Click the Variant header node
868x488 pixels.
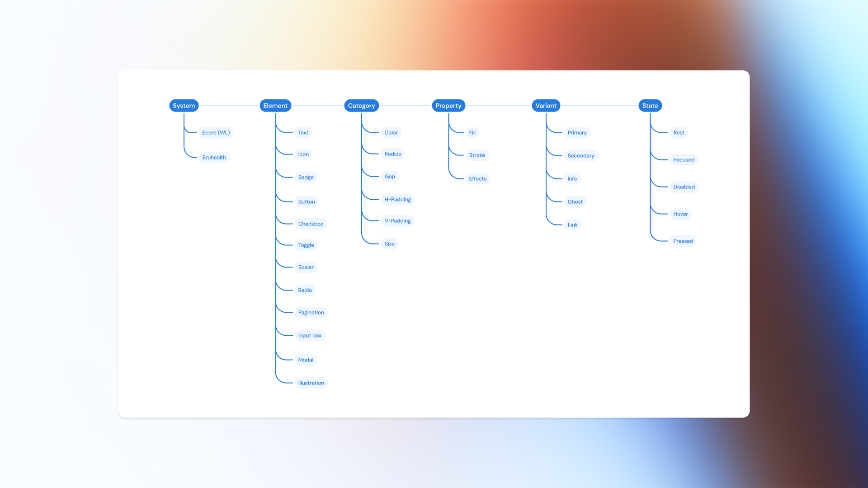[546, 105]
